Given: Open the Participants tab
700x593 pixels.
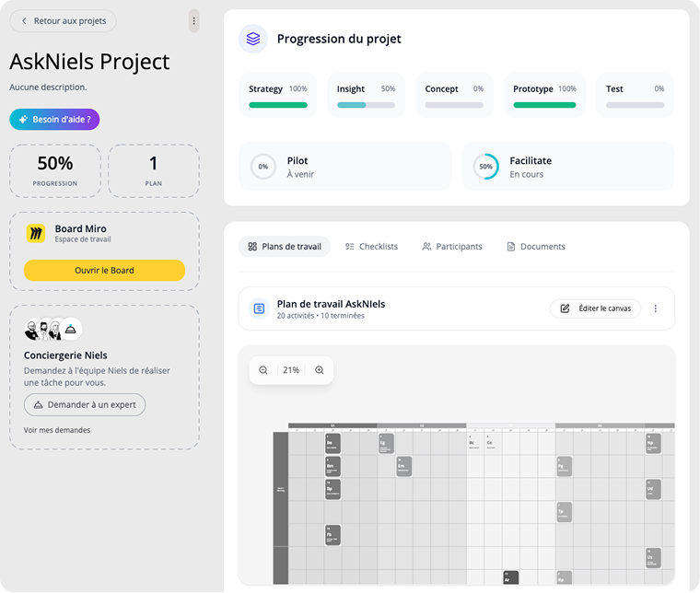Looking at the screenshot, I should pos(451,247).
